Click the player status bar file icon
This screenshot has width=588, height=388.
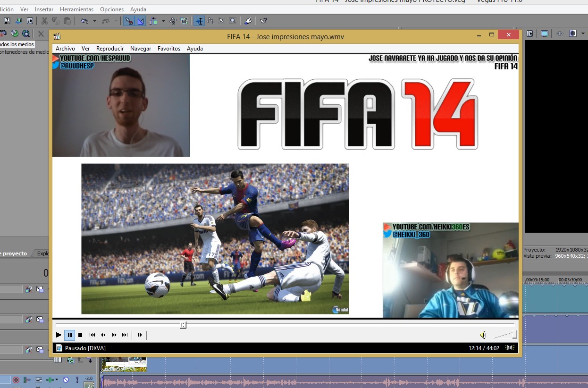point(59,348)
